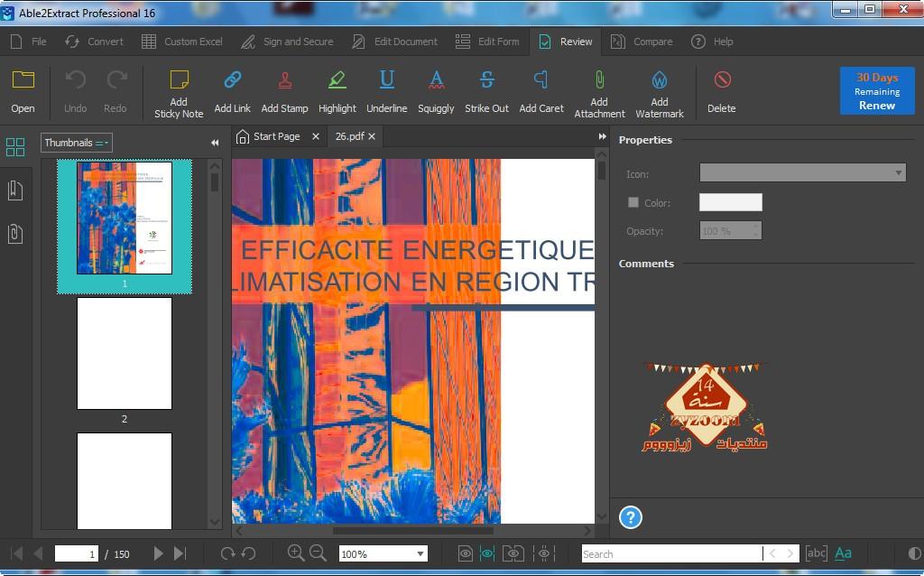
Task: Go to the previous page
Action: [x=38, y=553]
